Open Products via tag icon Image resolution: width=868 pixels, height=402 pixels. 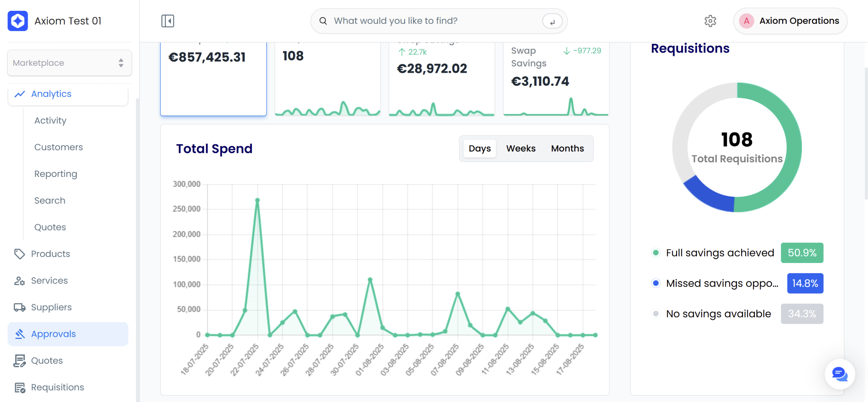[19, 254]
